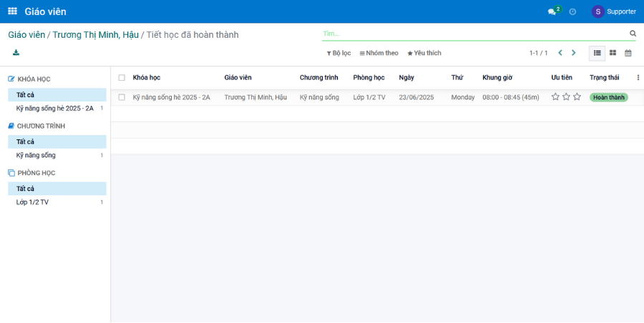Open the Nhóm theo group-by dropdown
The image size is (644, 323).
379,53
